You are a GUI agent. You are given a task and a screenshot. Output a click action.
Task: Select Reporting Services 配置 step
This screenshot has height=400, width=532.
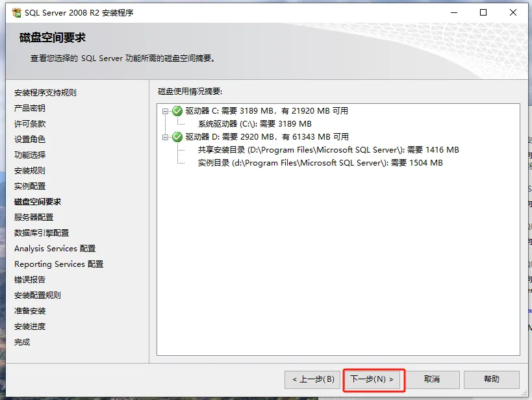pyautogui.click(x=58, y=264)
